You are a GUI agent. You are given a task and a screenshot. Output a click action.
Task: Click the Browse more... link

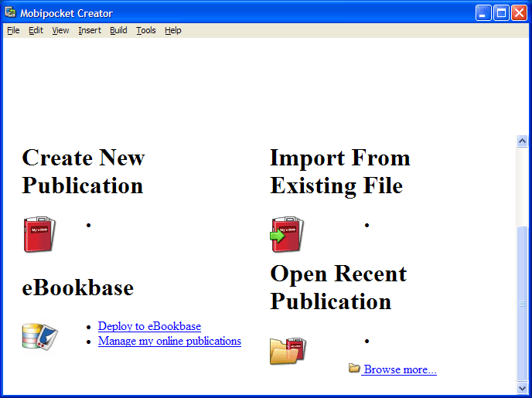click(x=400, y=369)
